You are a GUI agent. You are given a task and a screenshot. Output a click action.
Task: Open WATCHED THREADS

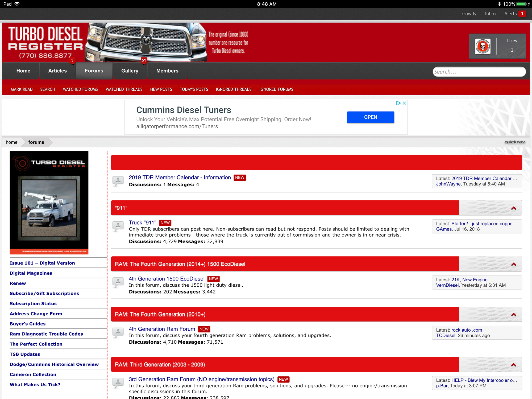[124, 89]
